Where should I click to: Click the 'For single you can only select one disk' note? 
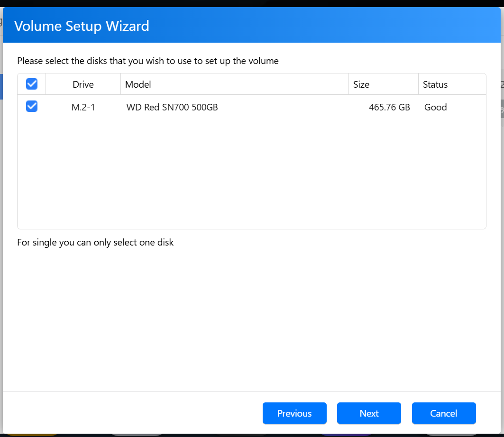[95, 242]
